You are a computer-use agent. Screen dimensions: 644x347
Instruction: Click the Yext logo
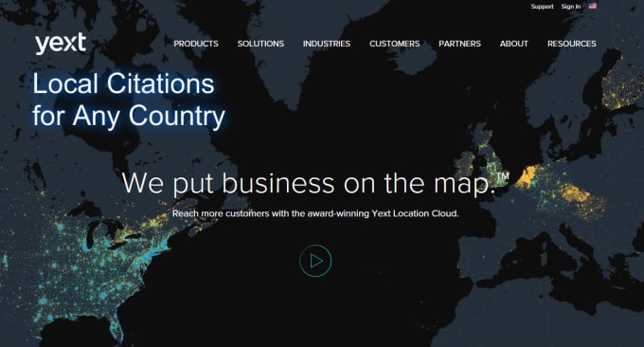coord(61,44)
